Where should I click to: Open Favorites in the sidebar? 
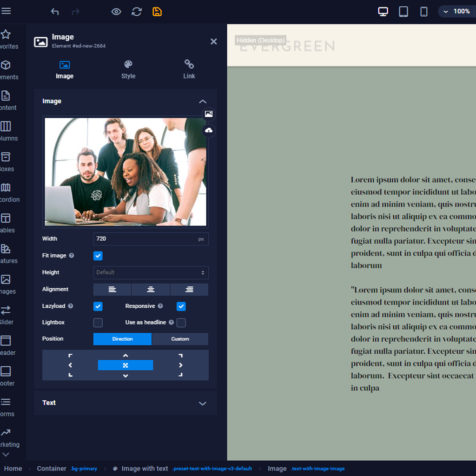point(8,40)
